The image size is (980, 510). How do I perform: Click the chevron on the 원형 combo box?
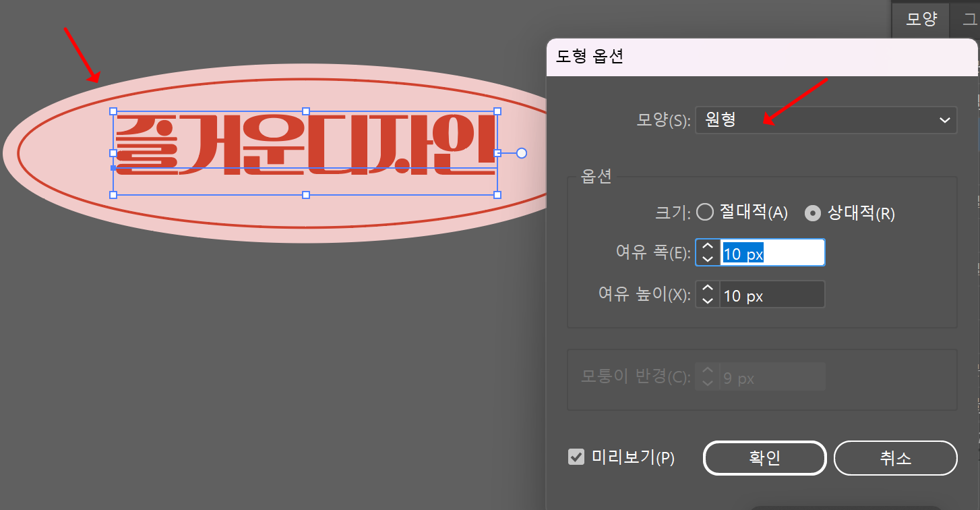(x=944, y=120)
